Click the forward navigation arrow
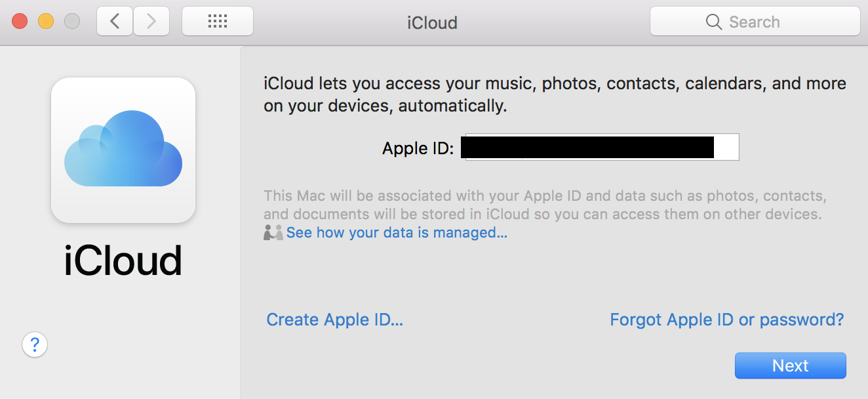 click(x=151, y=22)
